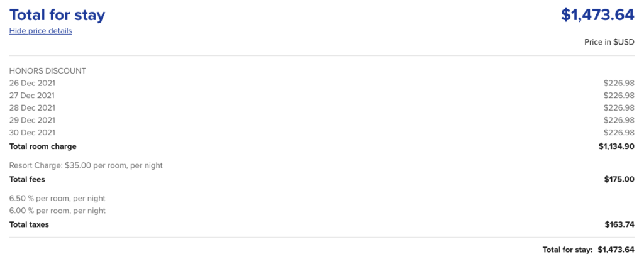Image resolution: width=644 pixels, height=259 pixels.
Task: Click the bottom Total for stay summary
Action: tap(588, 250)
